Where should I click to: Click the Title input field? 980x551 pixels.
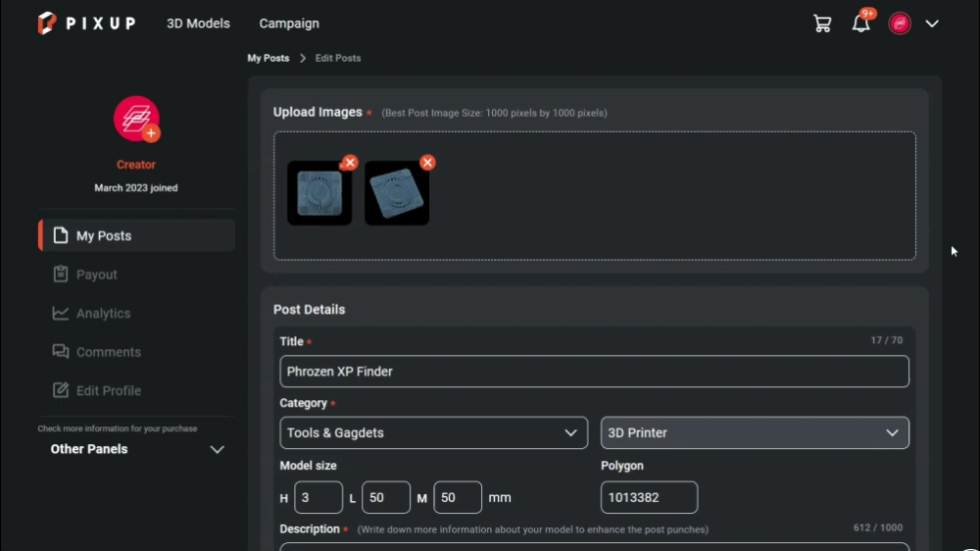click(595, 372)
